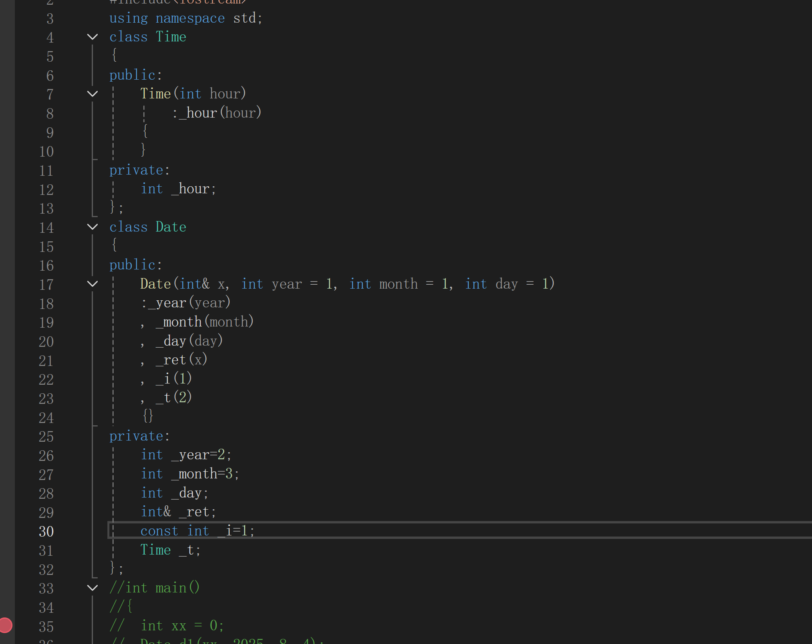The height and width of the screenshot is (644, 812).
Task: Click 'public:' on line 6
Action: [x=136, y=75]
